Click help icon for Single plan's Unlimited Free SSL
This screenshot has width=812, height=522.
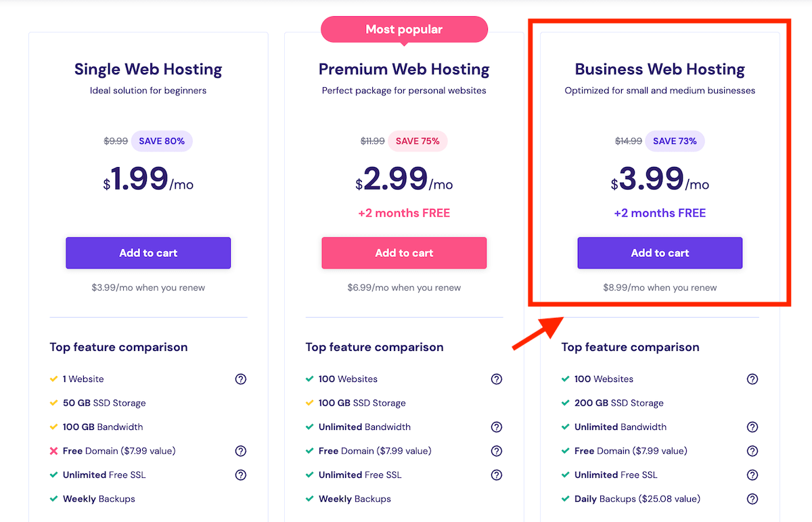[240, 475]
